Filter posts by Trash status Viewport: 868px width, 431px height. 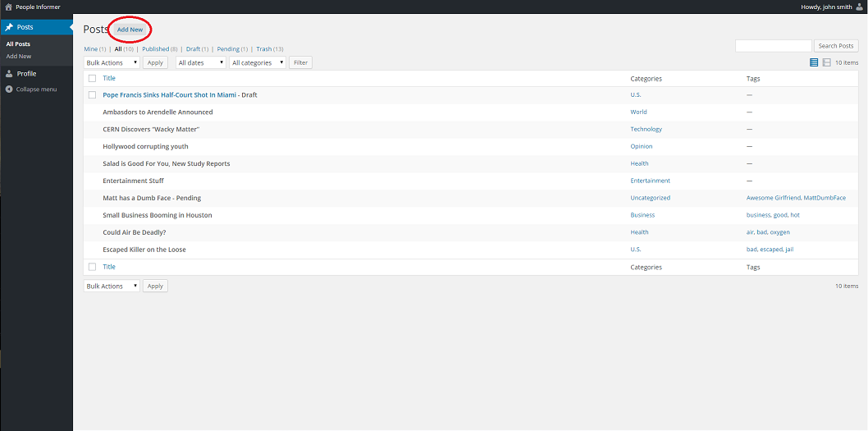click(263, 49)
